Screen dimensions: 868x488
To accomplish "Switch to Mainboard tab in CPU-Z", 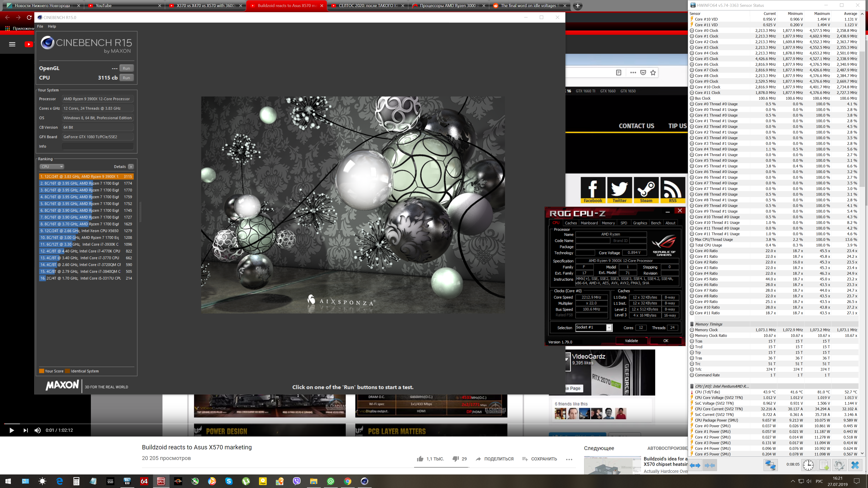I will click(589, 223).
